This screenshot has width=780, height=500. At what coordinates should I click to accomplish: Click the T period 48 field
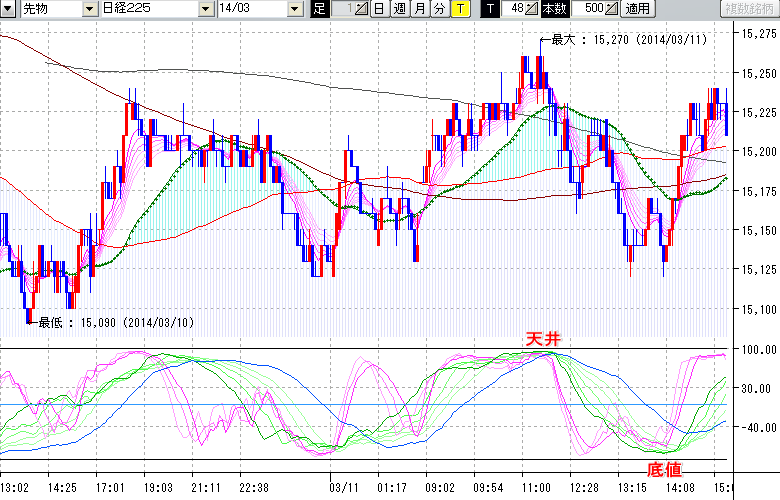[514, 9]
